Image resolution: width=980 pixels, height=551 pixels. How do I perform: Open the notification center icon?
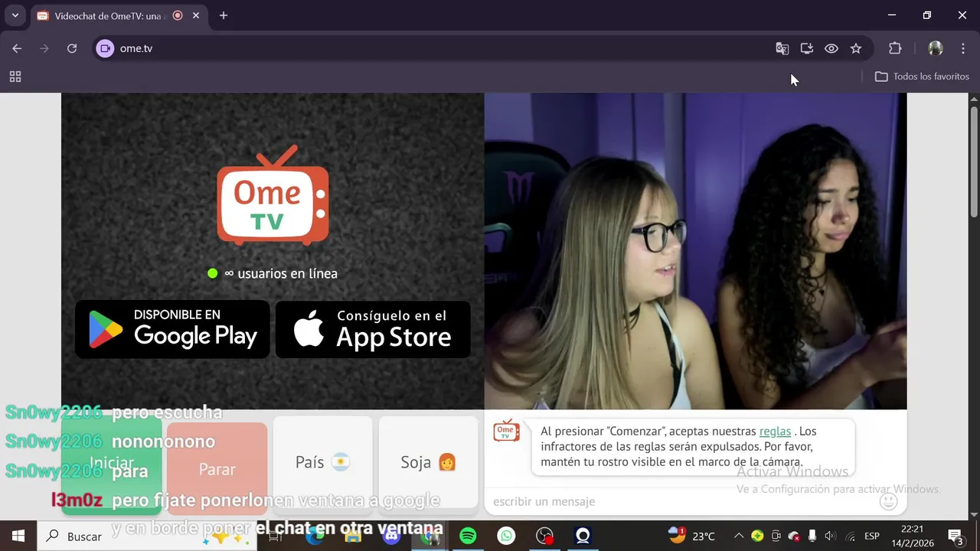955,536
